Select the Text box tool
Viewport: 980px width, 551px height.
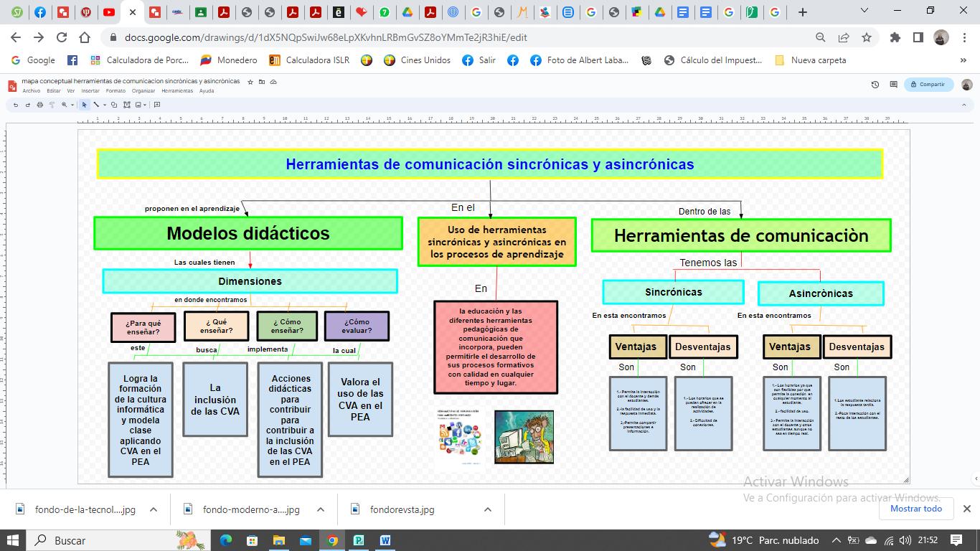[126, 105]
